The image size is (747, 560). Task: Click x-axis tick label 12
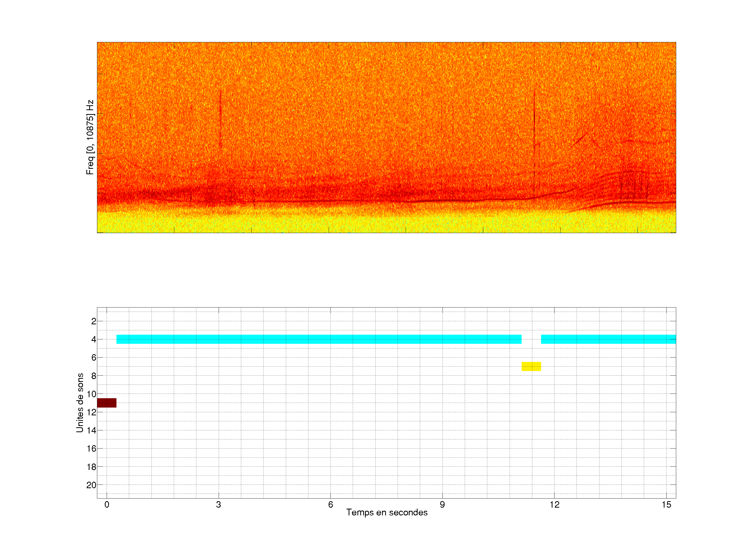coord(554,505)
